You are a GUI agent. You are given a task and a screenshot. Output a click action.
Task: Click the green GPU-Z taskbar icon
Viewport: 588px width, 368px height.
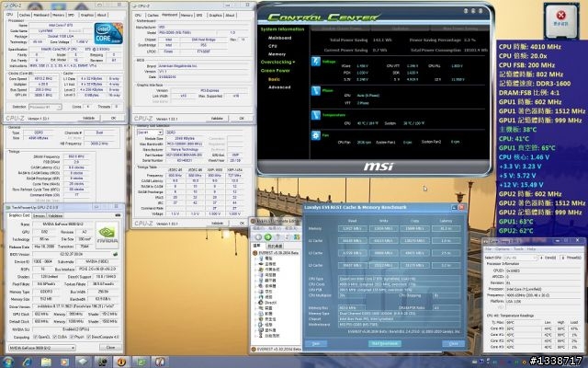click(141, 362)
